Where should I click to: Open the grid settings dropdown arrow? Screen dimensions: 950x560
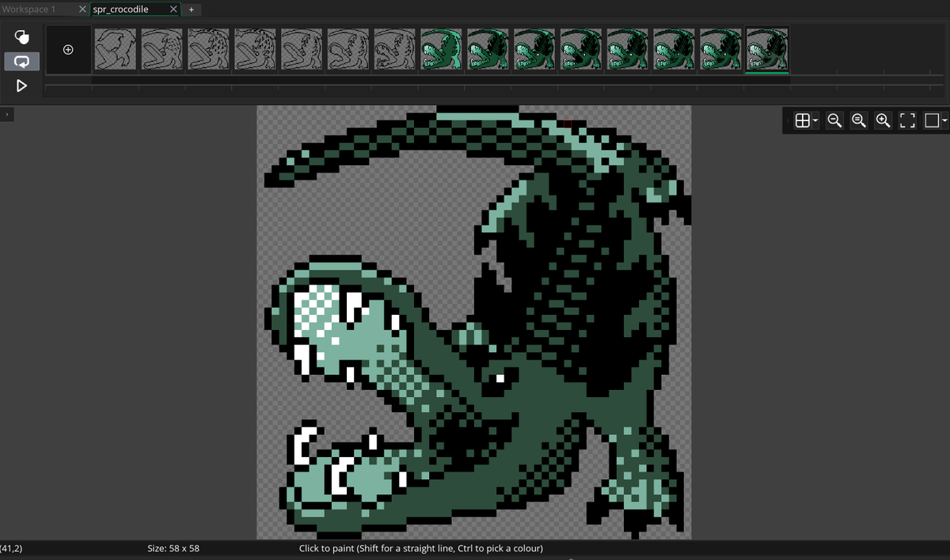[816, 121]
